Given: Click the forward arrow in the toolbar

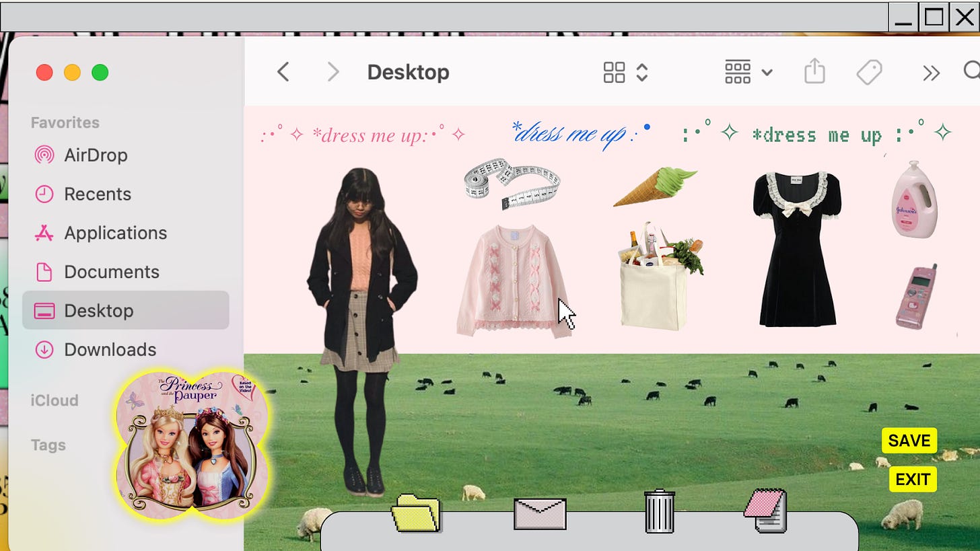Looking at the screenshot, I should tap(333, 72).
